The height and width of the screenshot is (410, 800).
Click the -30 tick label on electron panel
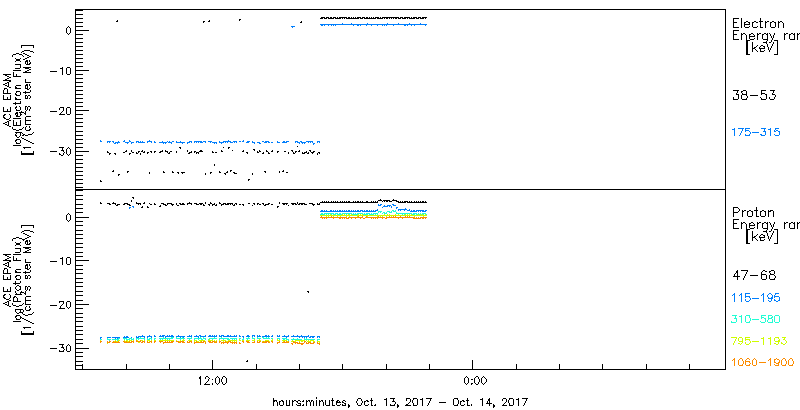click(59, 151)
